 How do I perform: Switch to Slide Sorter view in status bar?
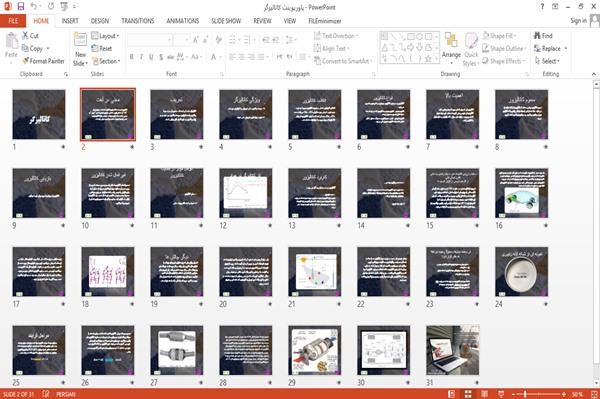[x=468, y=394]
